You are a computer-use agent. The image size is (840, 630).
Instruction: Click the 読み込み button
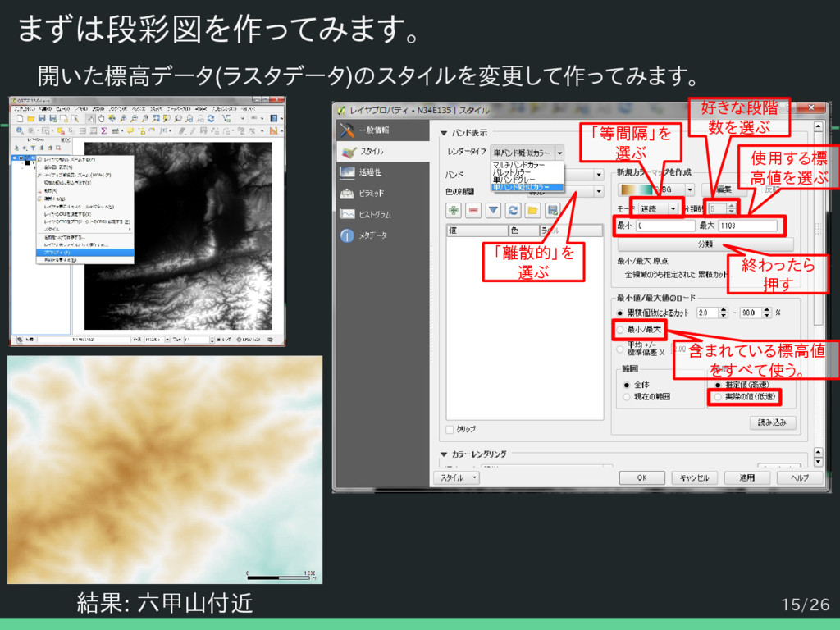pos(773,422)
